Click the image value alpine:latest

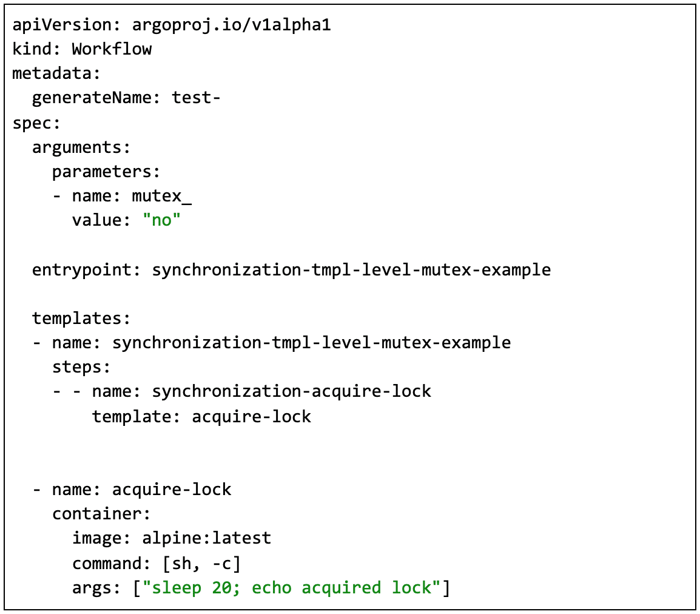(206, 538)
